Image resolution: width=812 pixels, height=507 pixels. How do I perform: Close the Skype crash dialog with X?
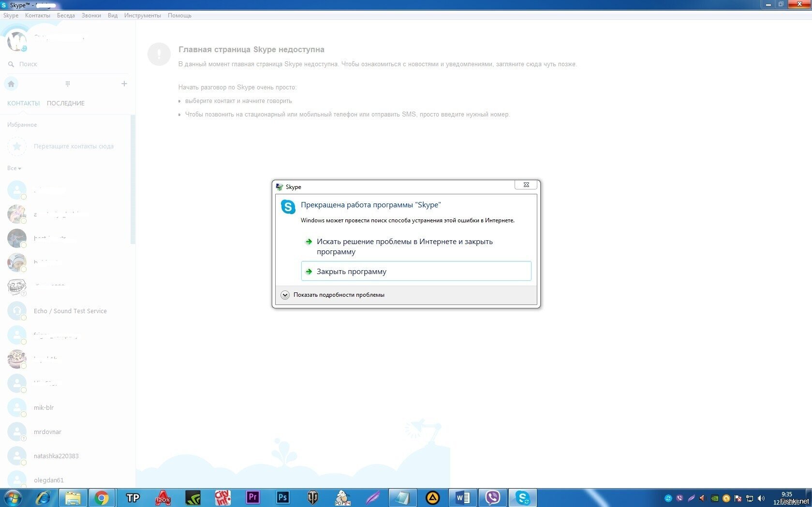(x=526, y=185)
